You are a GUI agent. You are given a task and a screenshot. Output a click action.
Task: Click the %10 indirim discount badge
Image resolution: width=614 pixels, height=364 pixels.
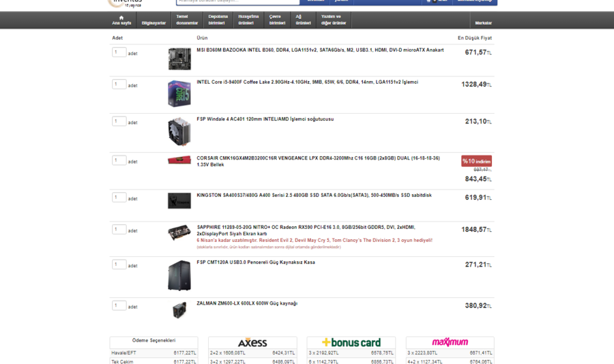click(476, 162)
